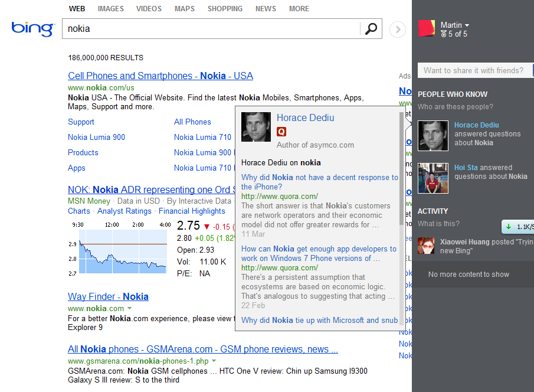The height and width of the screenshot is (392, 534).
Task: Switch to the IMAGES tab
Action: (111, 9)
